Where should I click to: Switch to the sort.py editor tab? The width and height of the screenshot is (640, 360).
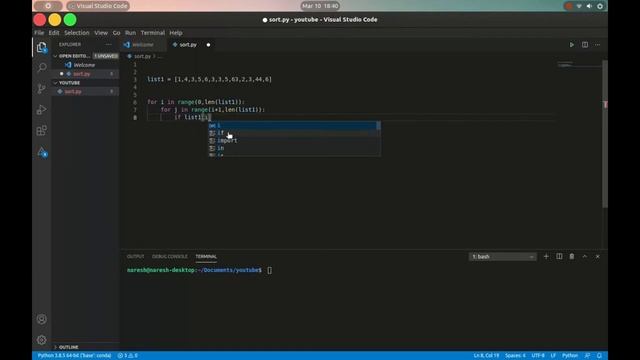[188, 44]
